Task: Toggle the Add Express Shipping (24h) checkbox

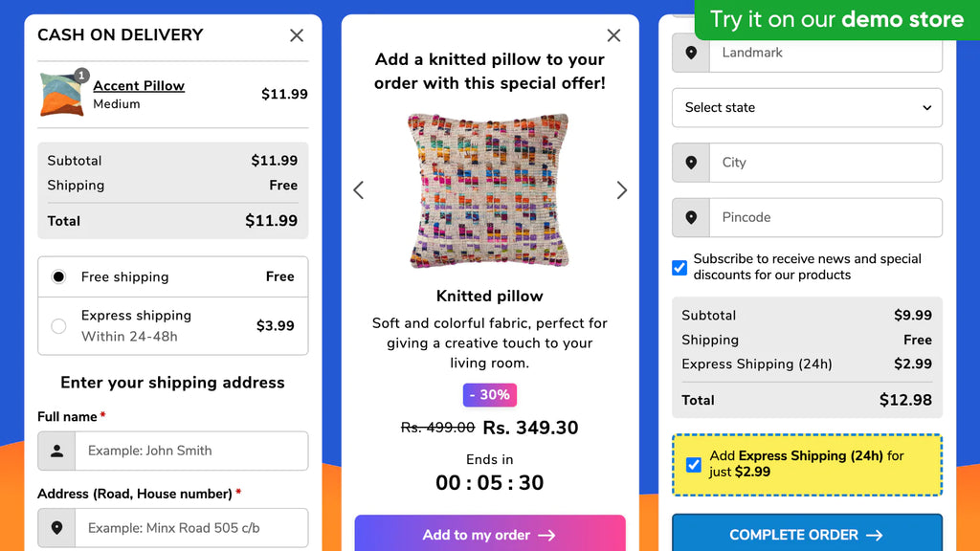Action: pyautogui.click(x=694, y=465)
